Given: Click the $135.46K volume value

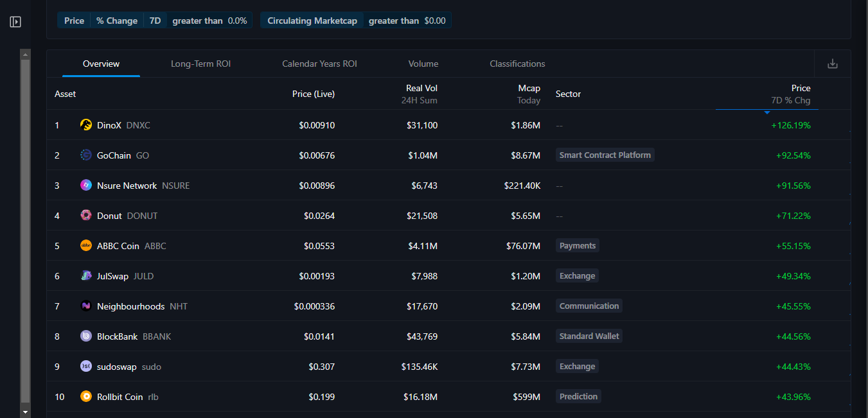Looking at the screenshot, I should tap(420, 367).
